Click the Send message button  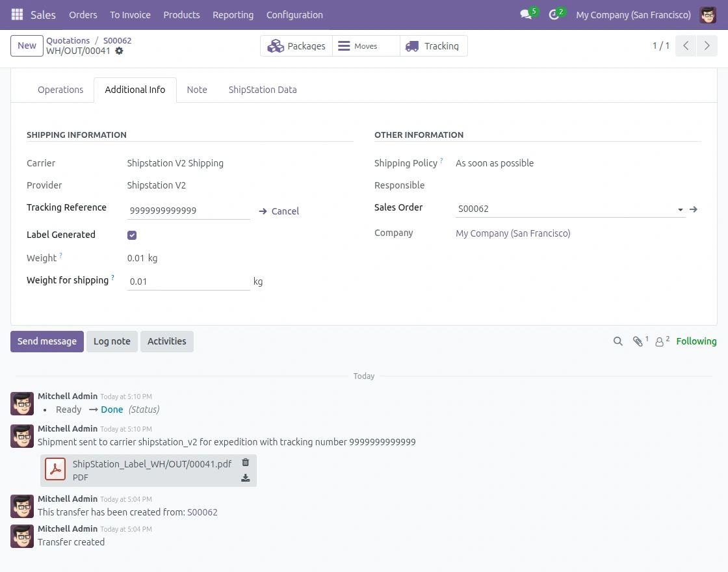pyautogui.click(x=47, y=341)
